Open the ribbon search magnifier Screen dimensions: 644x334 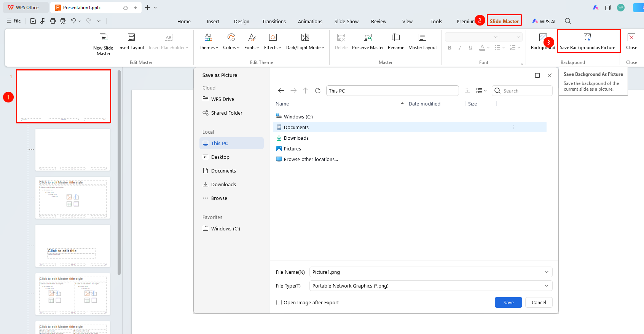tap(568, 21)
